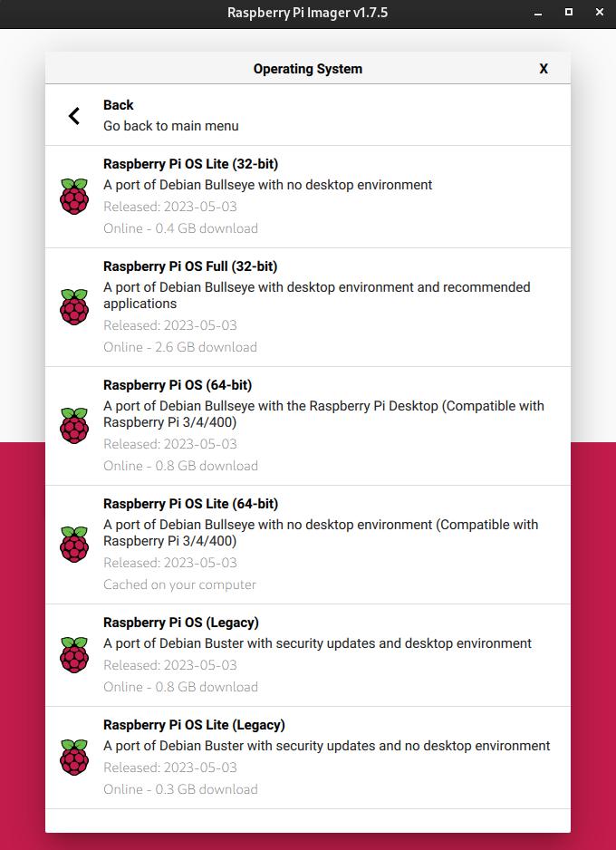The height and width of the screenshot is (850, 616).
Task: Click raspberry icon beside Raspberry Pi OS Lite (Legacy)
Action: point(74,757)
